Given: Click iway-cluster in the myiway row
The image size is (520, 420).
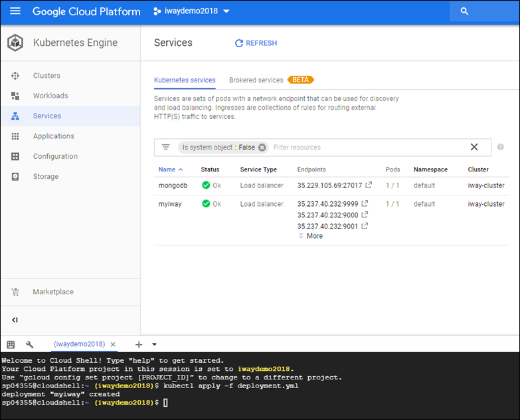Looking at the screenshot, I should [486, 204].
